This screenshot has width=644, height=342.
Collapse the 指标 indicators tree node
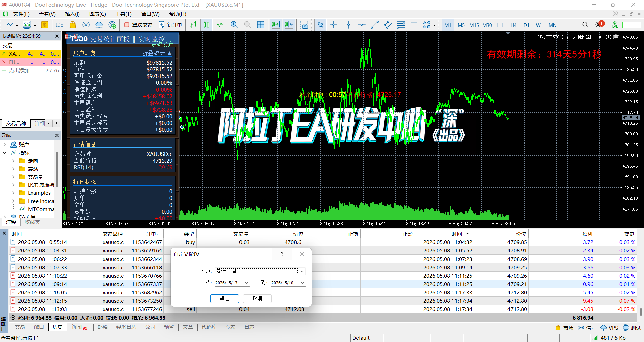tap(5, 153)
